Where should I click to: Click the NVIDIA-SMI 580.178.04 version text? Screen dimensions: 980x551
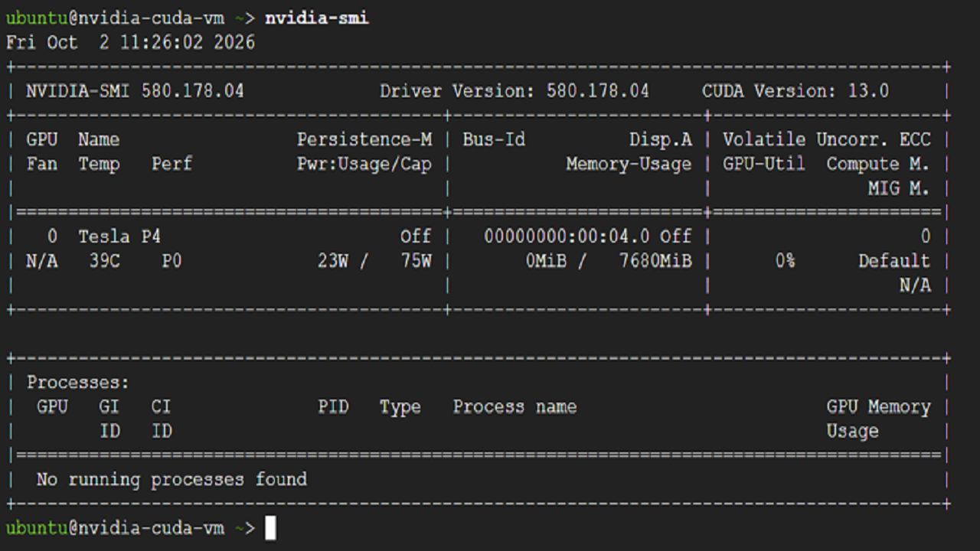pos(135,91)
